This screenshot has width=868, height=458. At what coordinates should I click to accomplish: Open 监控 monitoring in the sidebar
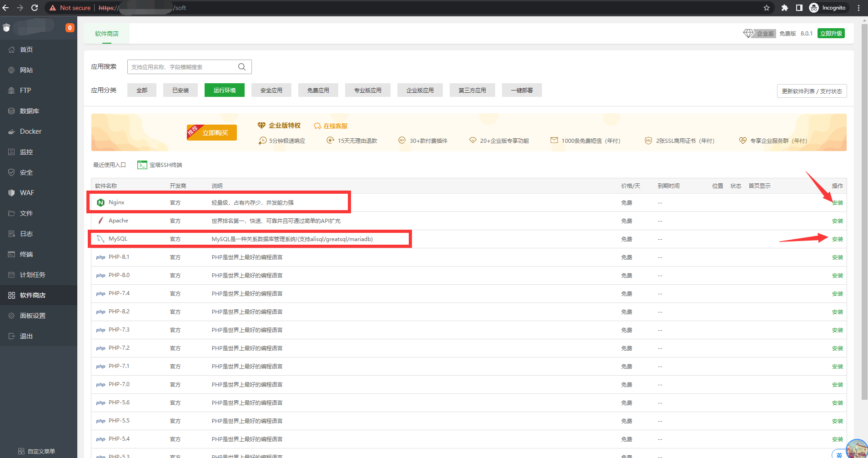[39, 152]
